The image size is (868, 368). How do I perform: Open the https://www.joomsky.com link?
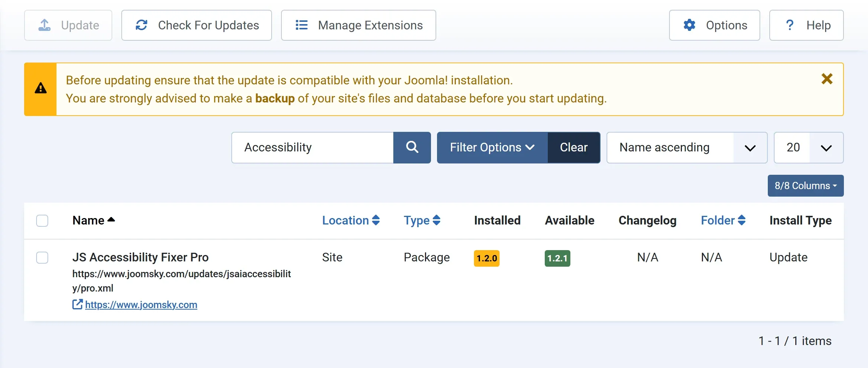coord(141,305)
